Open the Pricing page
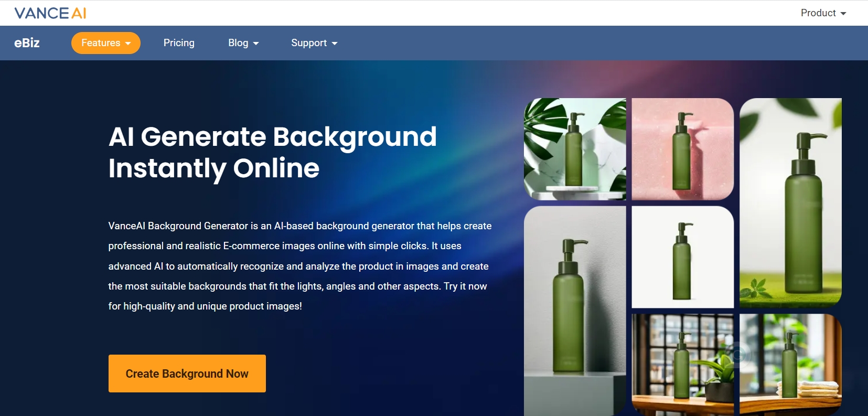This screenshot has width=868, height=416. pos(179,43)
